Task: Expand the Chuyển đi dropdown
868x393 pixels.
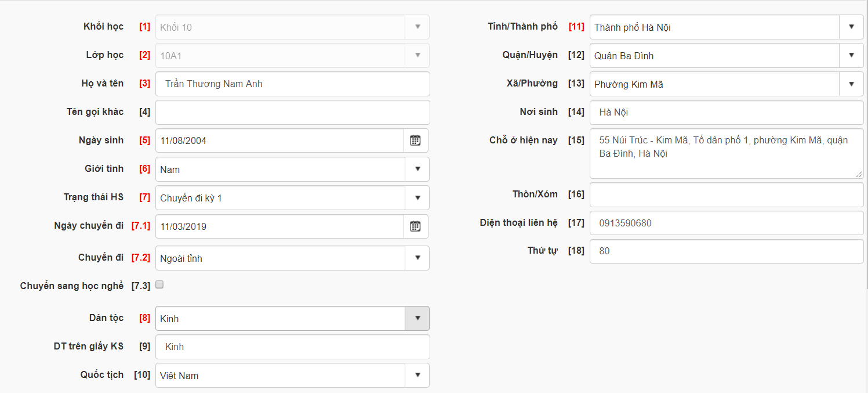Action: pyautogui.click(x=417, y=258)
